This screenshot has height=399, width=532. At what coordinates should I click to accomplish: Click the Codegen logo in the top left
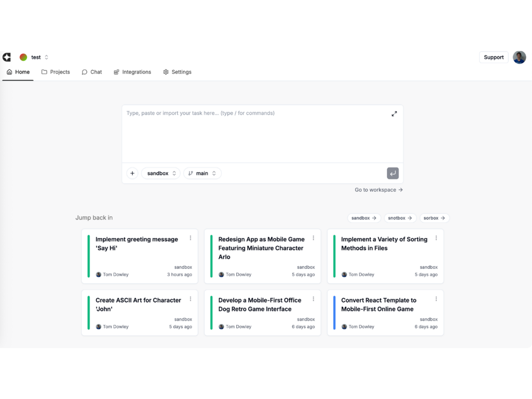(x=7, y=57)
